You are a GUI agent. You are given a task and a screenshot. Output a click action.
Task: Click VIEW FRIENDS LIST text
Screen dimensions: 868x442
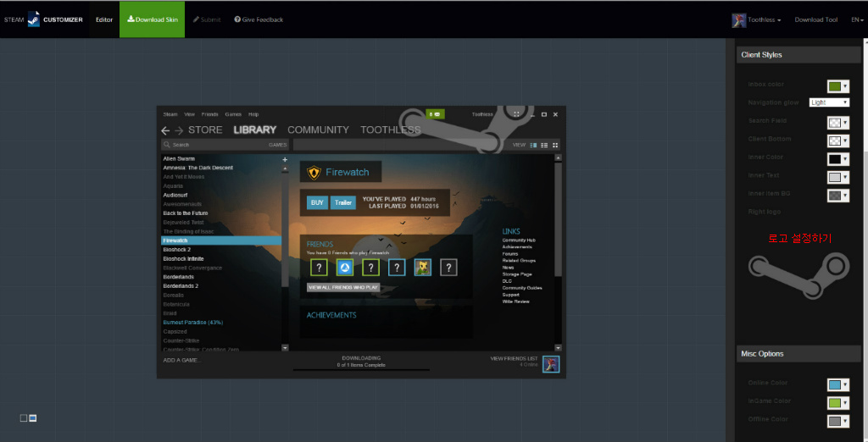[514, 358]
